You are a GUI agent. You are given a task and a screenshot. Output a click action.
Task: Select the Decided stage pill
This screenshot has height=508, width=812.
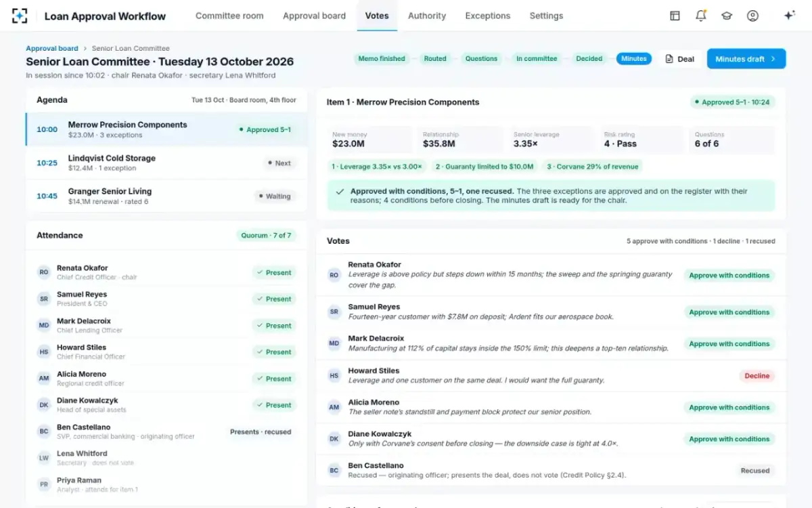click(x=589, y=59)
